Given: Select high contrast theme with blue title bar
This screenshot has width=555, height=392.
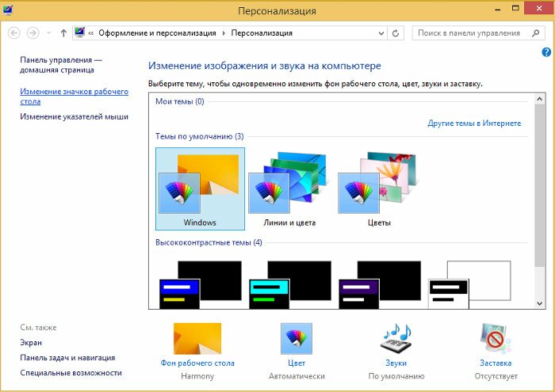Looking at the screenshot, I should pyautogui.click(x=200, y=284).
